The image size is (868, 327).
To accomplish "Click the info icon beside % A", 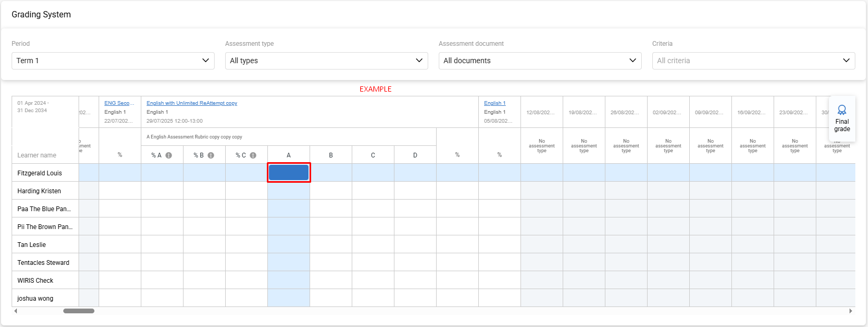I will pos(169,155).
